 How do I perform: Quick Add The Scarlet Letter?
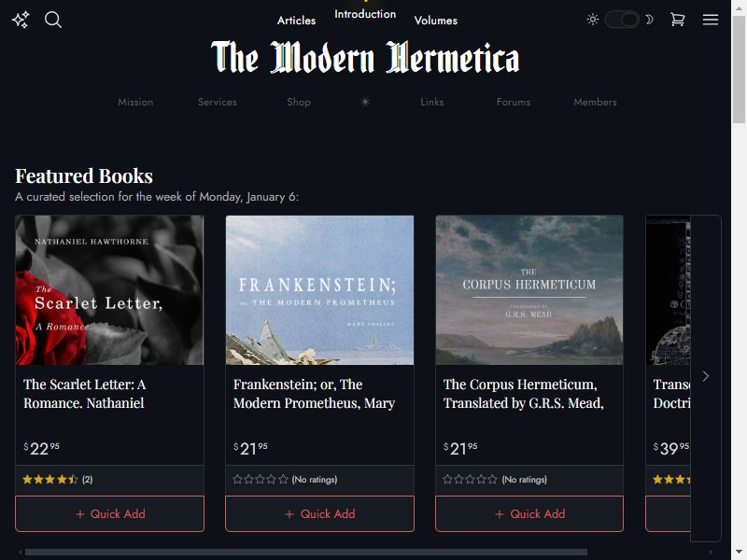click(109, 514)
